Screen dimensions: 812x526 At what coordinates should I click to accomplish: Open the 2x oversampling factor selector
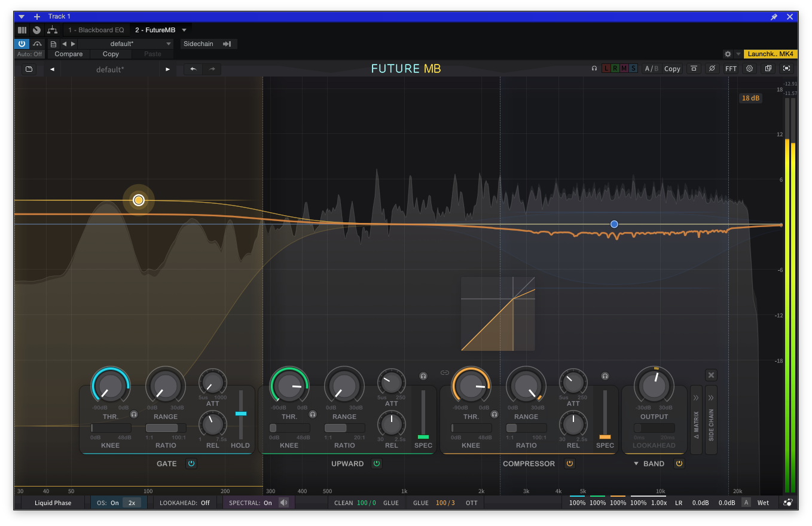(x=132, y=503)
